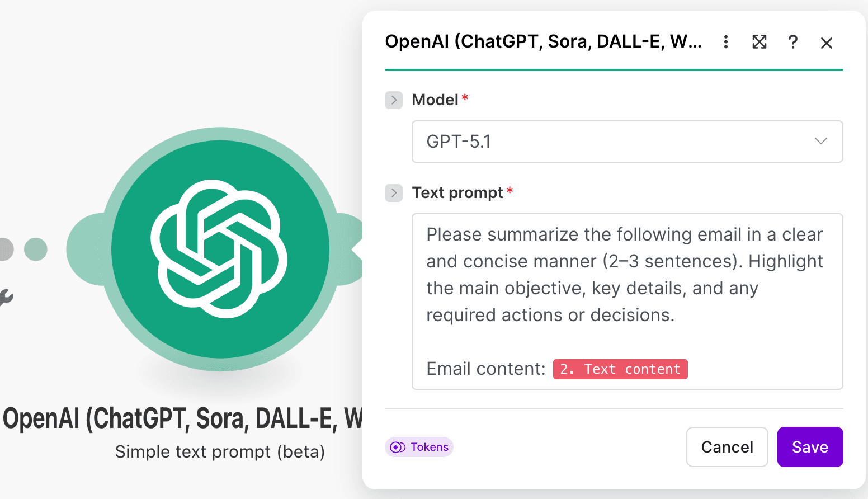Expand the settings panel to fullscreen
Screen dimensions: 868x499
[x=759, y=42]
